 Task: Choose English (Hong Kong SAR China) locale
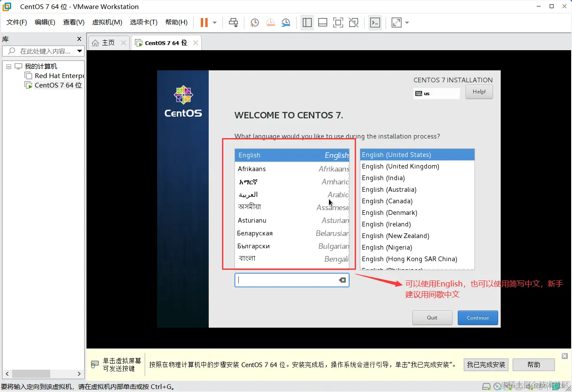(417, 259)
